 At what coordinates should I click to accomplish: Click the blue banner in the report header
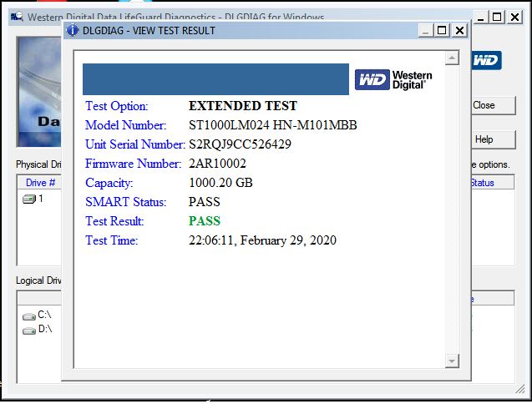[x=215, y=79]
